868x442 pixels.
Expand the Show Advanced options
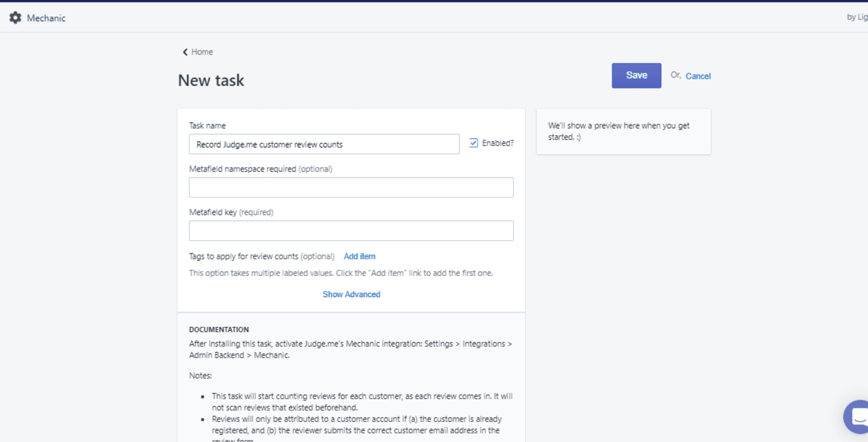pyautogui.click(x=351, y=294)
